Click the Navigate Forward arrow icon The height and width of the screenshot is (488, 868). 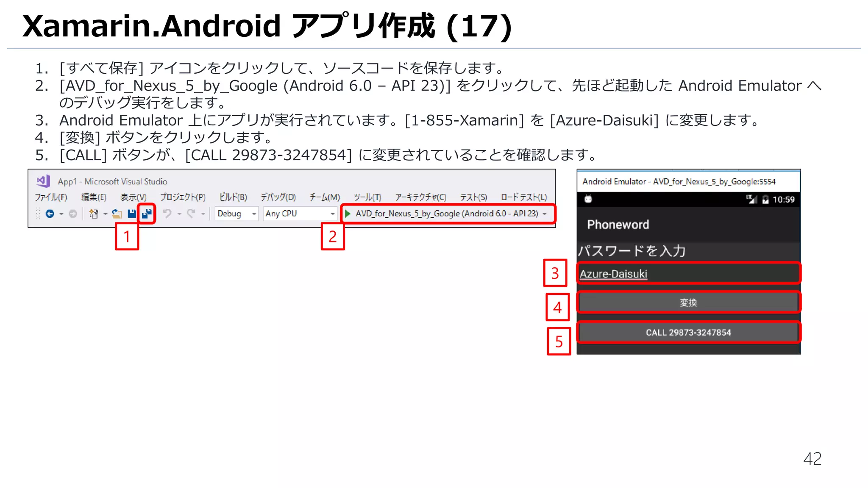[x=73, y=213]
